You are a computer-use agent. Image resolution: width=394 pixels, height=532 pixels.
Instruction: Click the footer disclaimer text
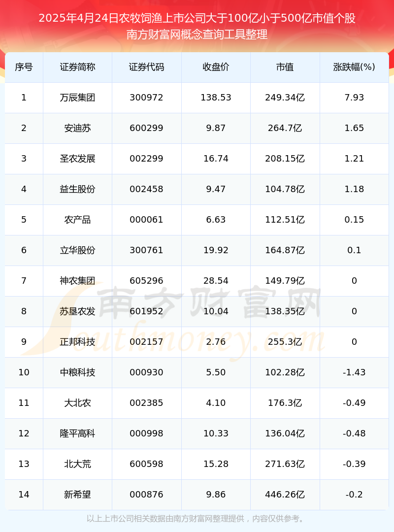coord(197,518)
